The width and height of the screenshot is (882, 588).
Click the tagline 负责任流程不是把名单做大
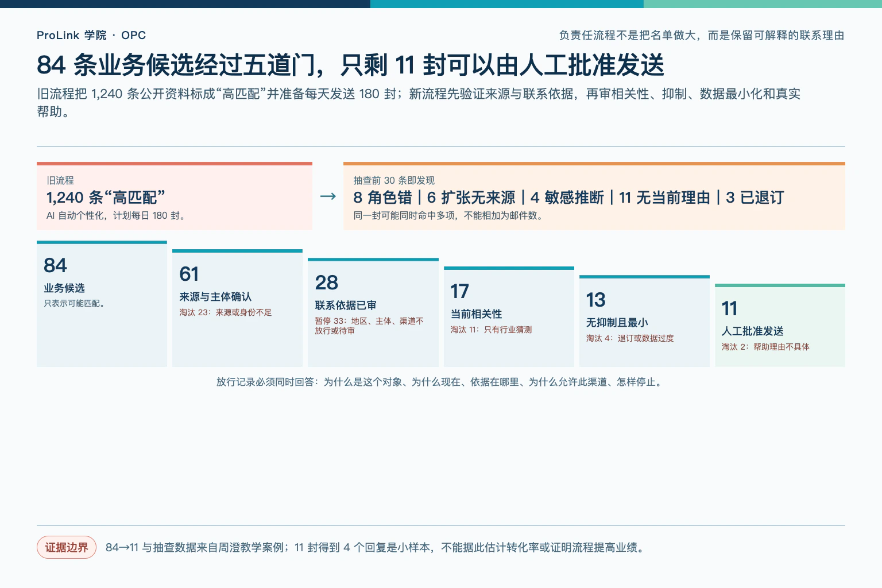(702, 35)
